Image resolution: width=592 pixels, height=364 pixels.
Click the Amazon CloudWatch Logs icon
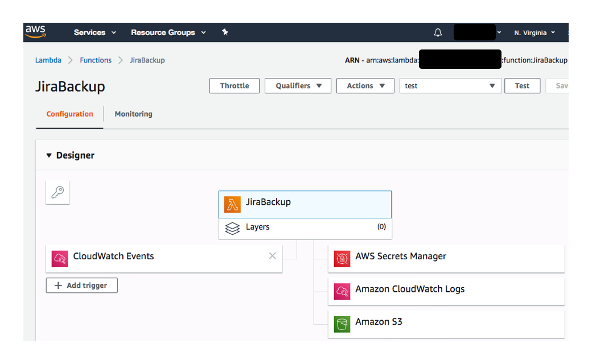[x=342, y=292]
